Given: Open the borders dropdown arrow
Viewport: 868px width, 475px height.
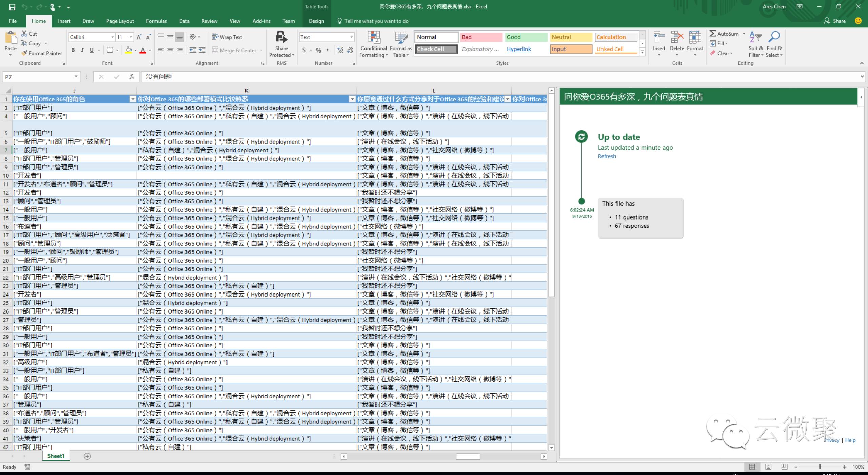Looking at the screenshot, I should pyautogui.click(x=117, y=50).
